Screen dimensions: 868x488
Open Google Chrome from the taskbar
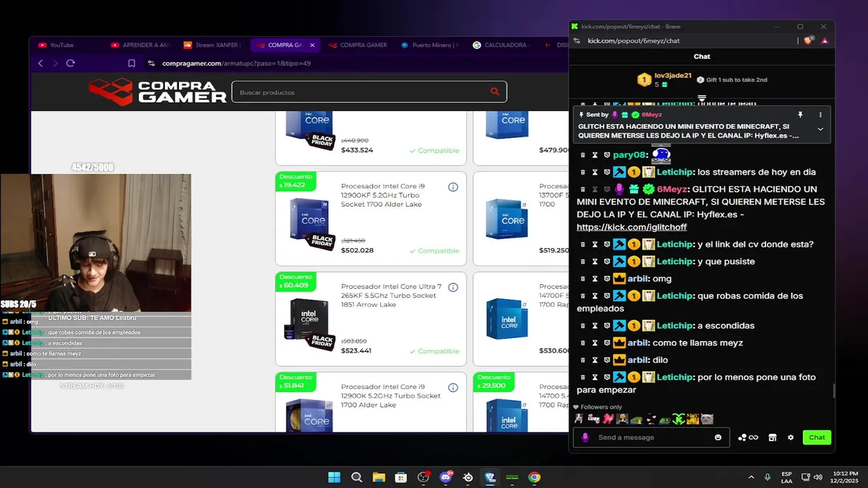[534, 477]
